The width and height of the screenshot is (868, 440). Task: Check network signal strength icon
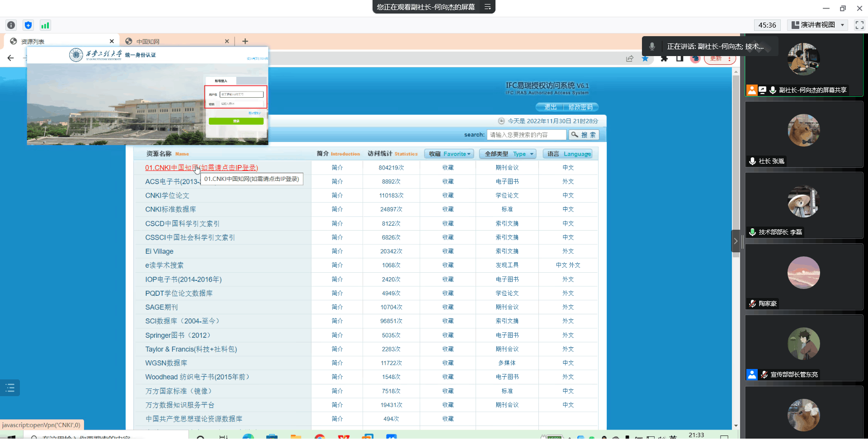pyautogui.click(x=45, y=25)
